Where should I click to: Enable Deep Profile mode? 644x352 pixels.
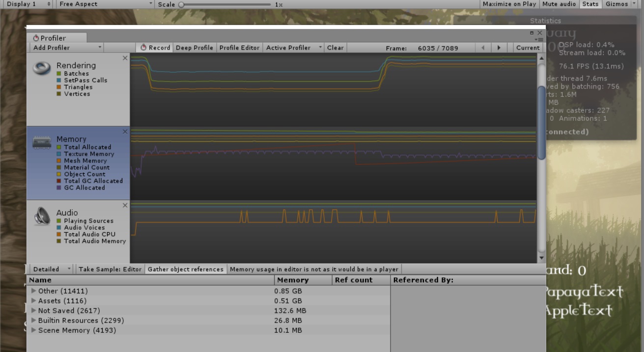tap(194, 48)
